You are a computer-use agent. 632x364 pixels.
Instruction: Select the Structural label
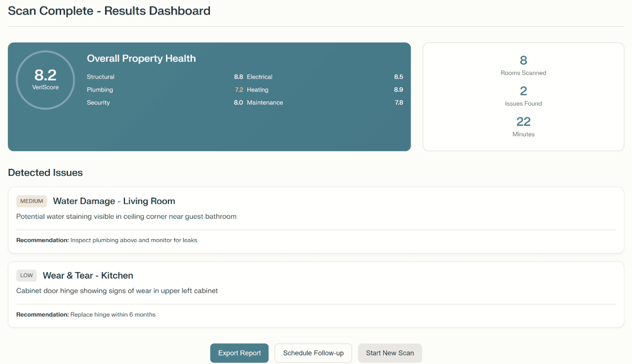[x=101, y=77]
